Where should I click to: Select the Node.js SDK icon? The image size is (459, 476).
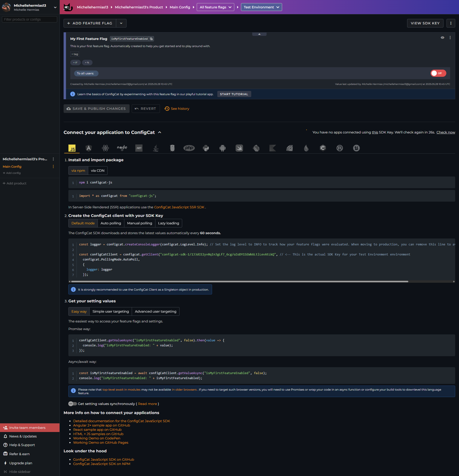(x=122, y=148)
